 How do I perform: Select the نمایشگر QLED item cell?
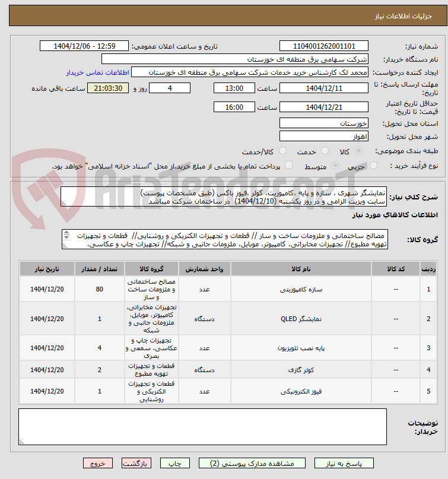tap(301, 319)
